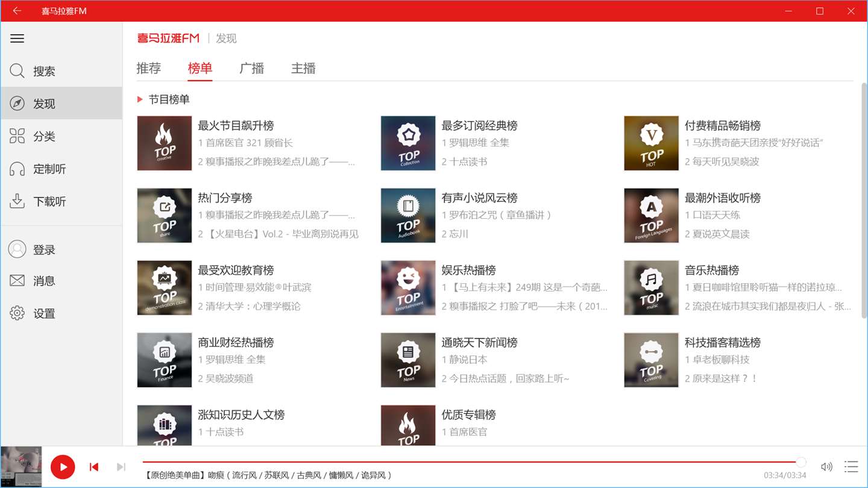
Task: Skip to next track
Action: tap(121, 467)
